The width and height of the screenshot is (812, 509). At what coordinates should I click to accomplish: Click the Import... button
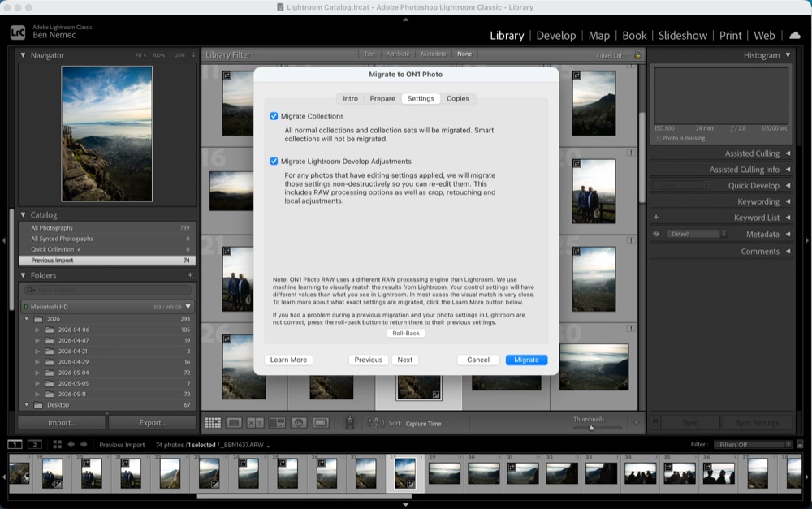click(62, 422)
